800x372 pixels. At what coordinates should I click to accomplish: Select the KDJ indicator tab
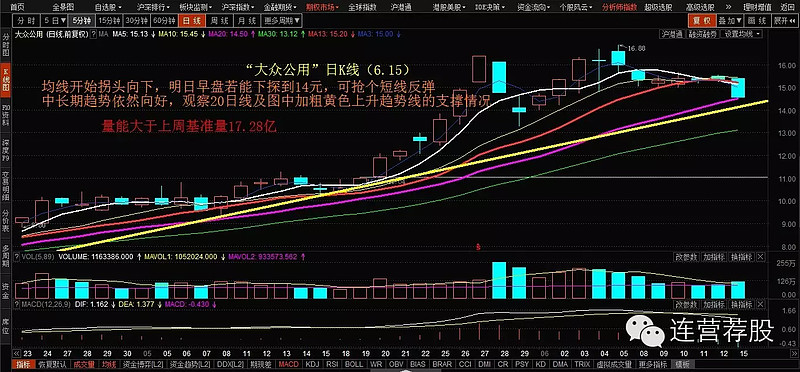point(313,364)
